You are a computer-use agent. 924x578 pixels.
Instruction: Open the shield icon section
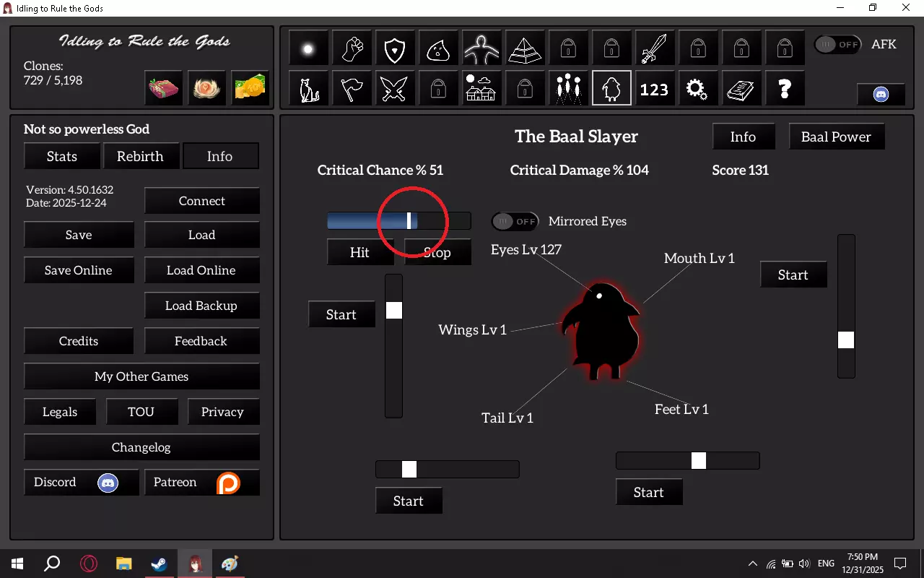395,49
